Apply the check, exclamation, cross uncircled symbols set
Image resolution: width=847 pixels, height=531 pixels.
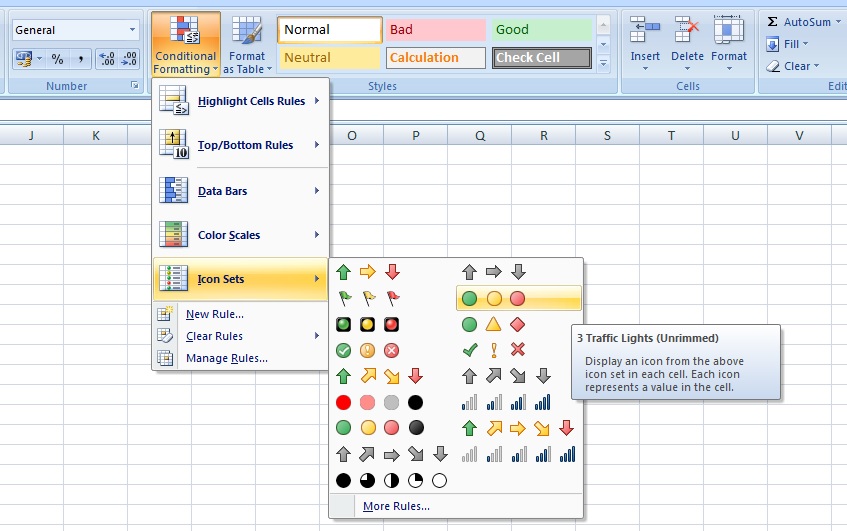(492, 350)
